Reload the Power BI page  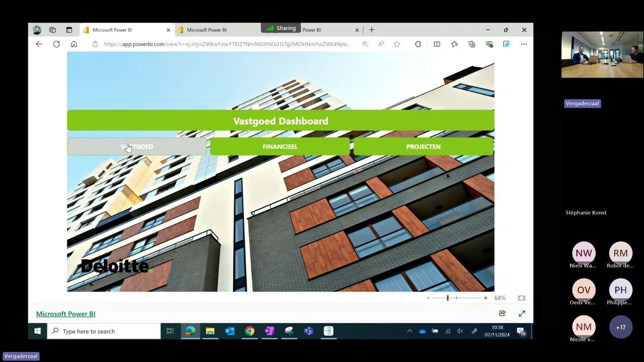click(x=56, y=44)
